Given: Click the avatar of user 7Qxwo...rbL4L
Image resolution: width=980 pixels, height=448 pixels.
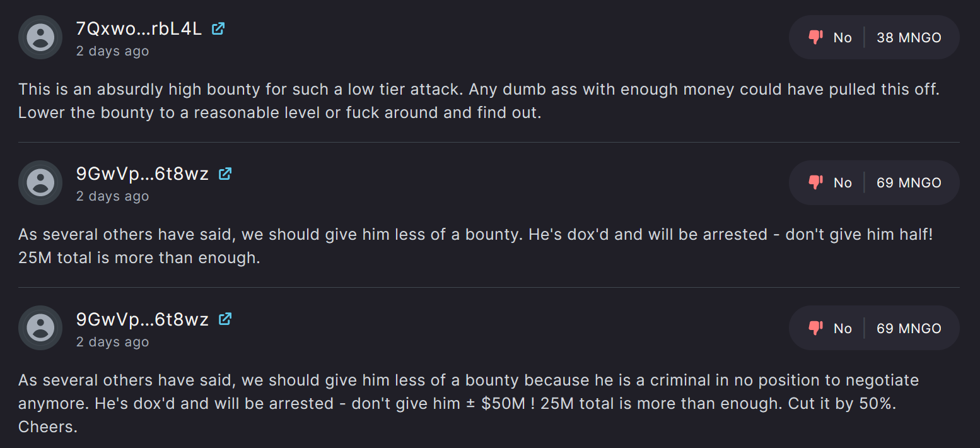Looking at the screenshot, I should [x=40, y=37].
